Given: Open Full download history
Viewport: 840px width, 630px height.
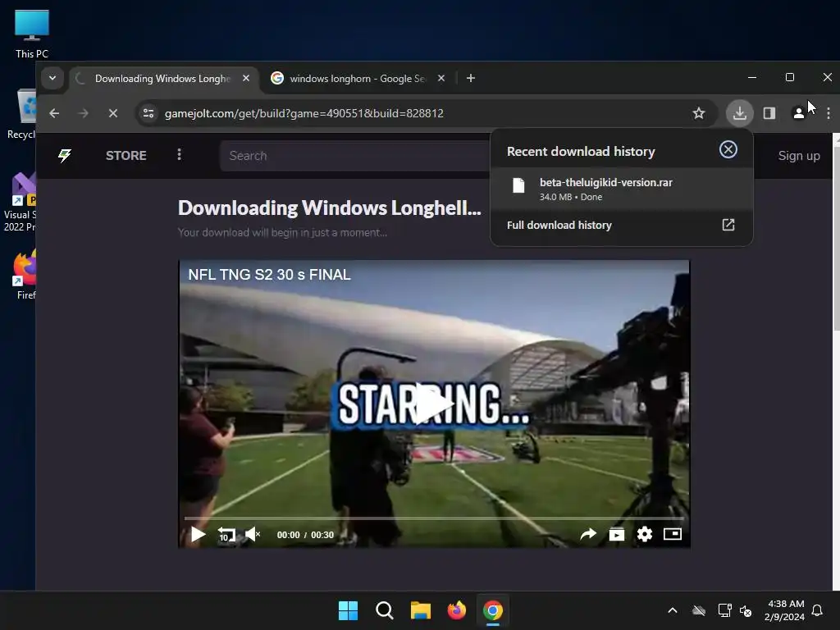Looking at the screenshot, I should [621, 225].
